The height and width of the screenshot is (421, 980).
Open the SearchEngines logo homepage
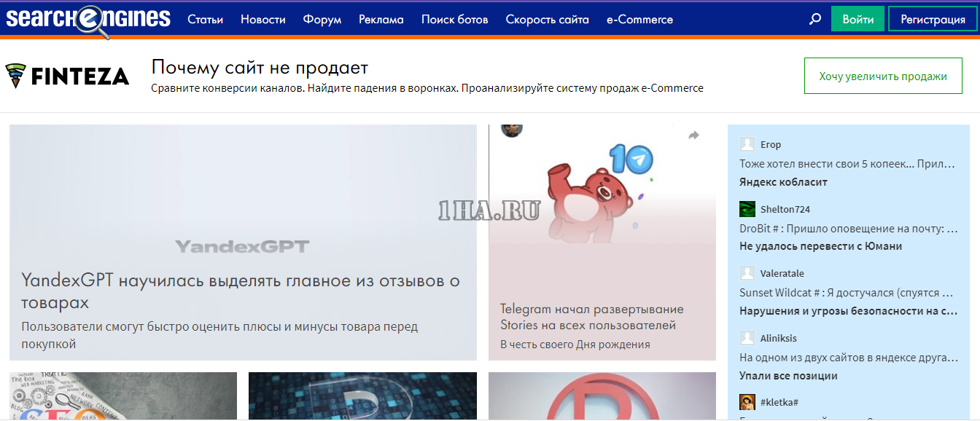coord(88,19)
